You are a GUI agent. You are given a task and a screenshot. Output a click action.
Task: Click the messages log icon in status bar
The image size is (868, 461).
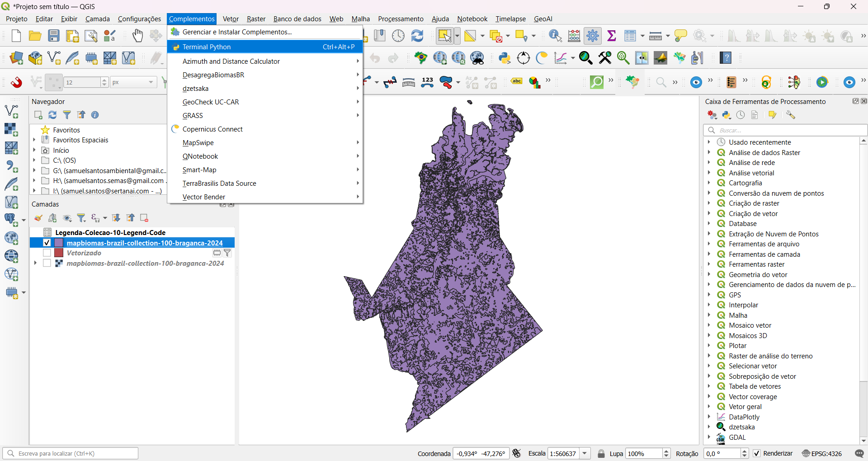pos(859,453)
